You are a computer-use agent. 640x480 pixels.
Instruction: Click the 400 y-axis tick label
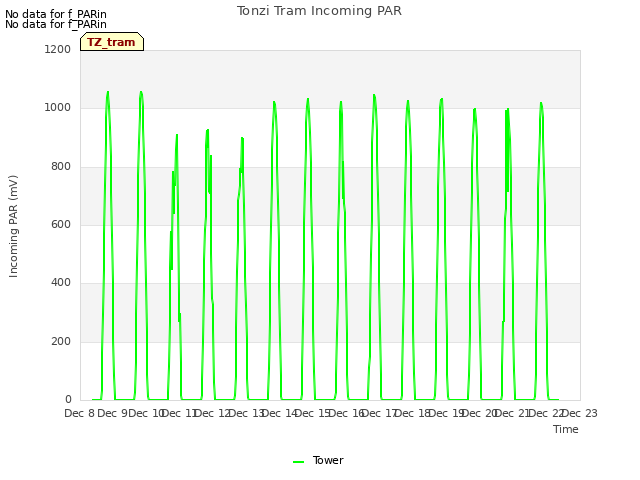coord(61,282)
